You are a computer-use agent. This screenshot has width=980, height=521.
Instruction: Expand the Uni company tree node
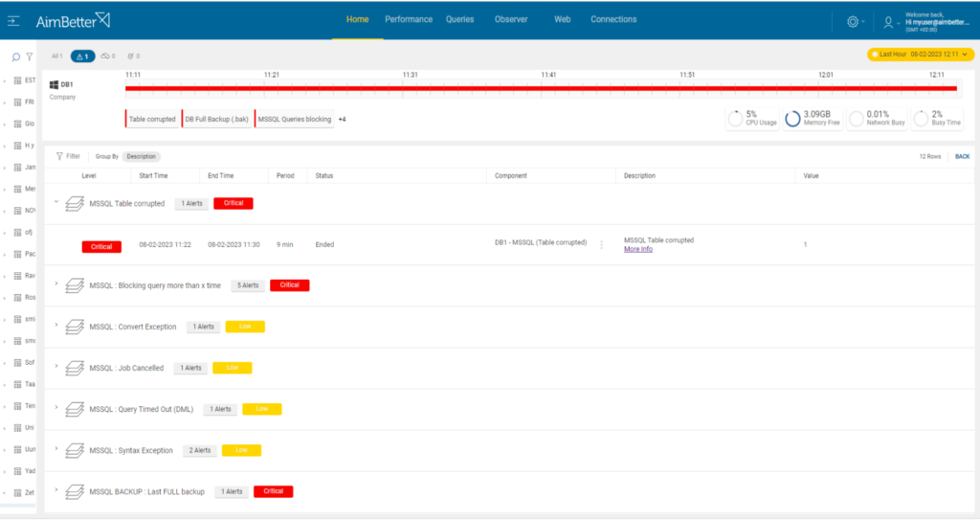(x=5, y=428)
